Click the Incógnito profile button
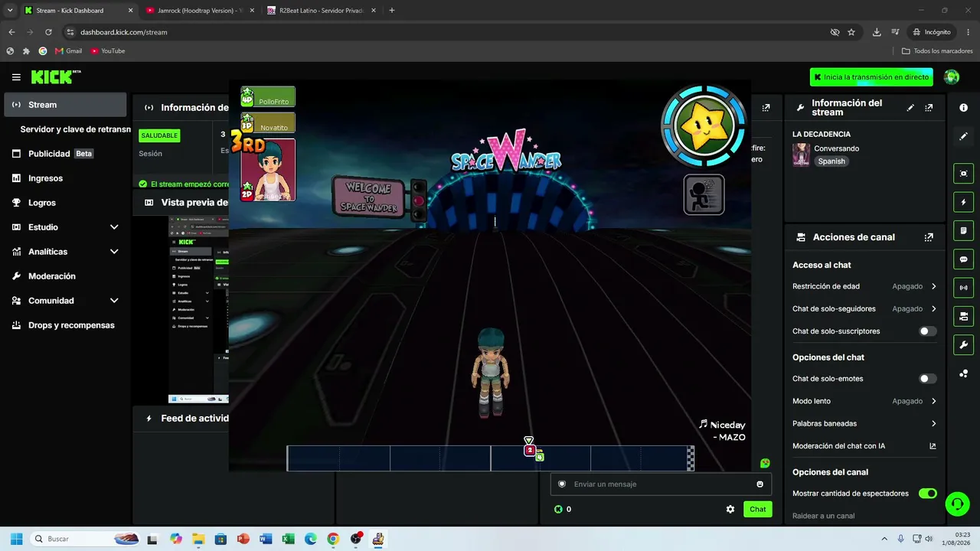 932,32
